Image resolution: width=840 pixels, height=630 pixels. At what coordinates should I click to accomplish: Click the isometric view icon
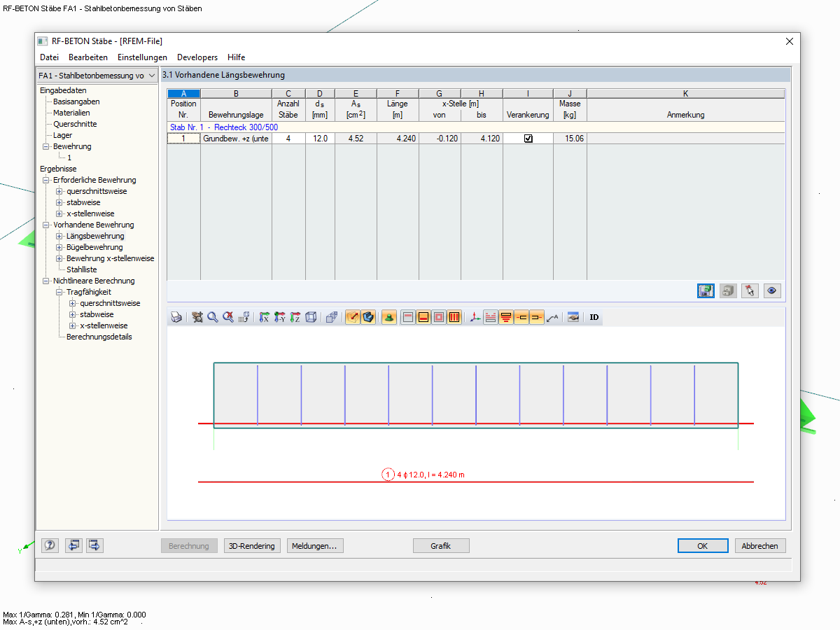(x=311, y=317)
